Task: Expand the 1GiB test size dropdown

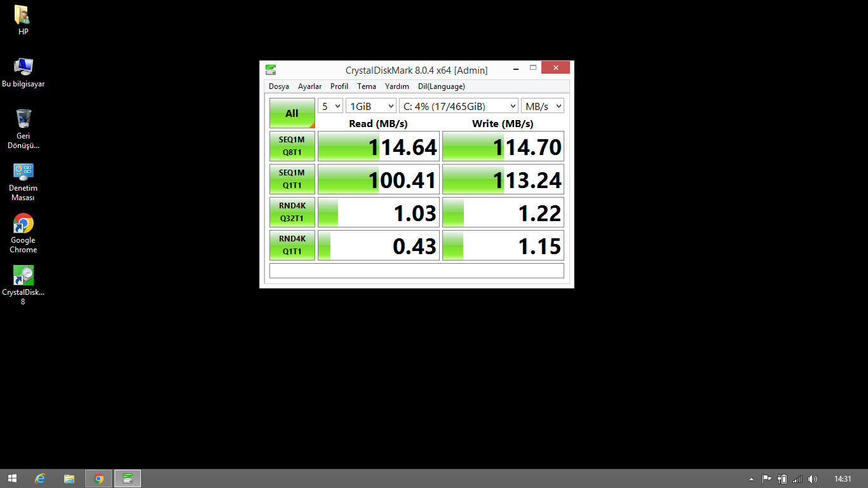Action: coord(371,106)
